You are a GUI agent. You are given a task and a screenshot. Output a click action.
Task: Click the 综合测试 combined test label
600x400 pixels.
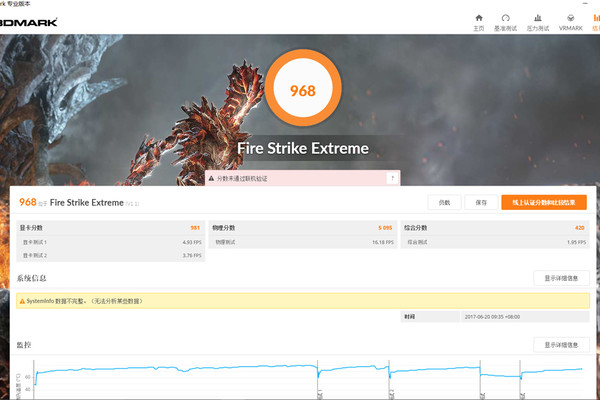tap(417, 242)
